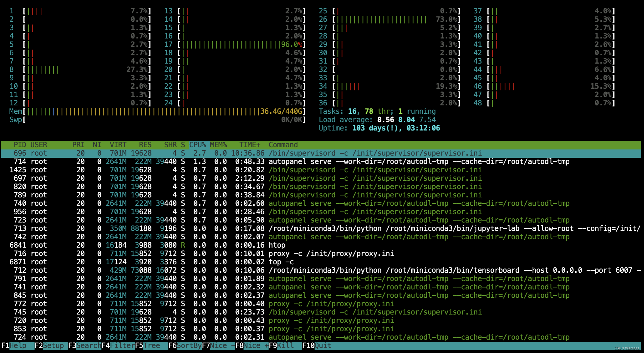
Task: Select the PID 716 proxy process row
Action: pyautogui.click(x=321, y=254)
